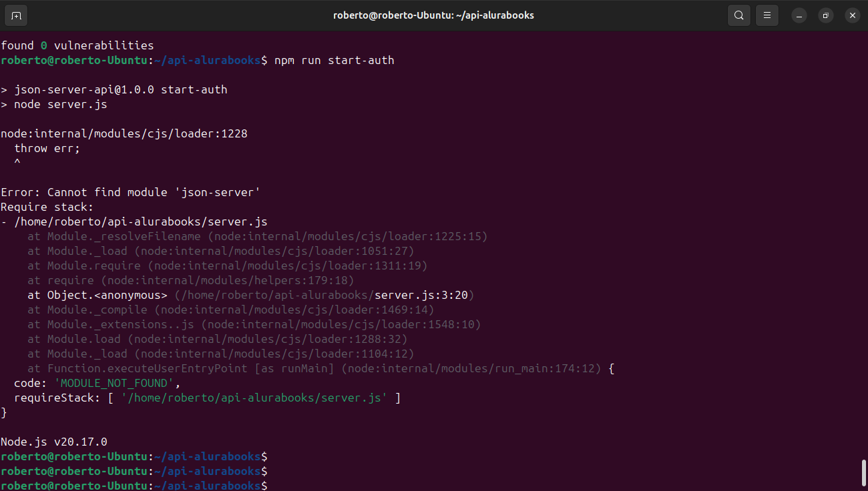The height and width of the screenshot is (491, 868).
Task: Click 'at Module.require' stack line
Action: [x=228, y=266]
